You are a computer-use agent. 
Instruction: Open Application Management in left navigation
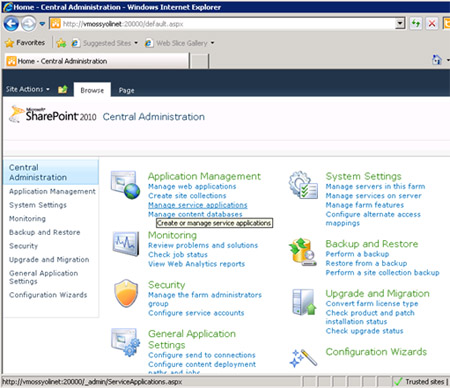pos(52,191)
